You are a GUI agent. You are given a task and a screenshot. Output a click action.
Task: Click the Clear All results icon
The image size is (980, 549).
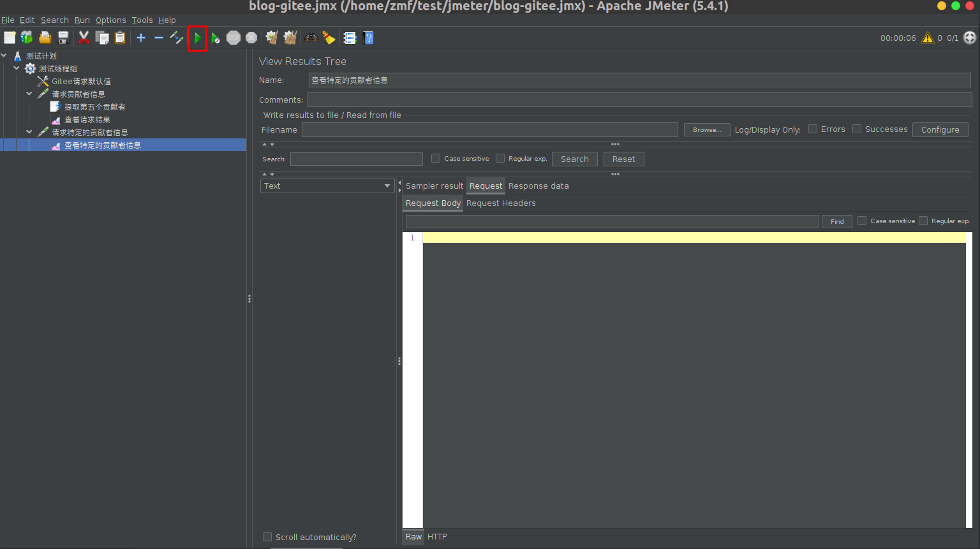click(290, 38)
